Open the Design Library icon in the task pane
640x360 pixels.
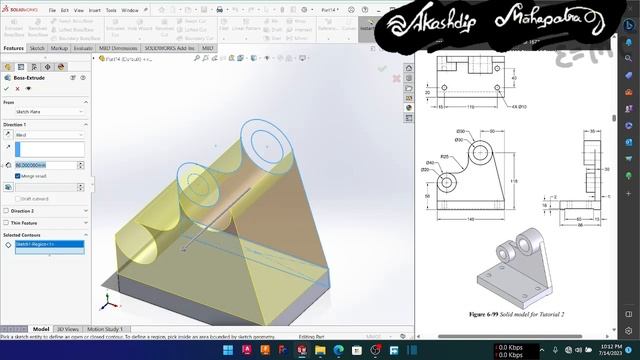coord(409,78)
